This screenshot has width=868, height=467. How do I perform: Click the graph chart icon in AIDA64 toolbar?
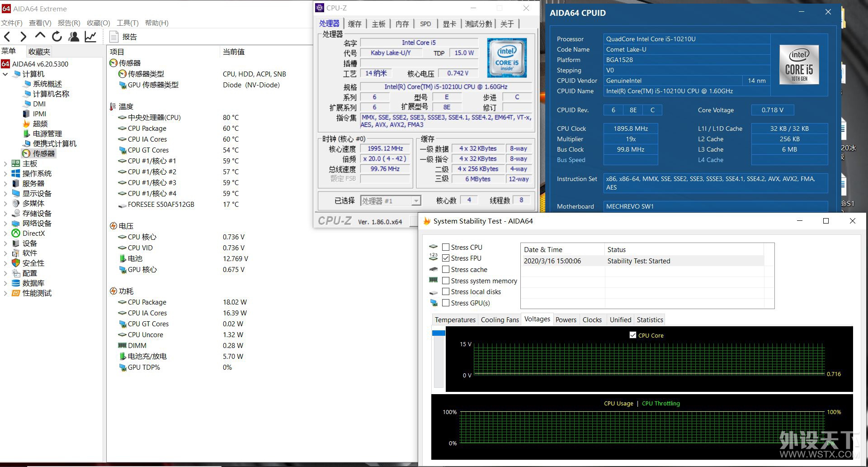click(90, 37)
